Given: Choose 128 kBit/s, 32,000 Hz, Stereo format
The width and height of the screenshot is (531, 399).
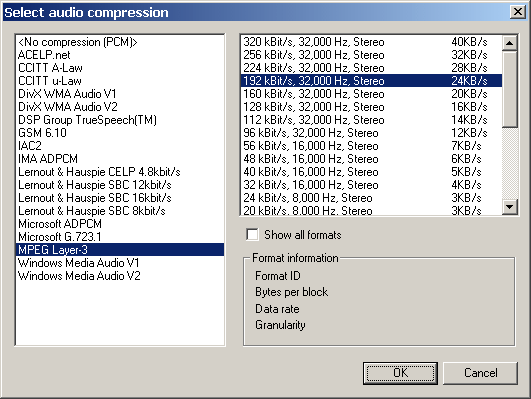Looking at the screenshot, I should click(x=371, y=107).
